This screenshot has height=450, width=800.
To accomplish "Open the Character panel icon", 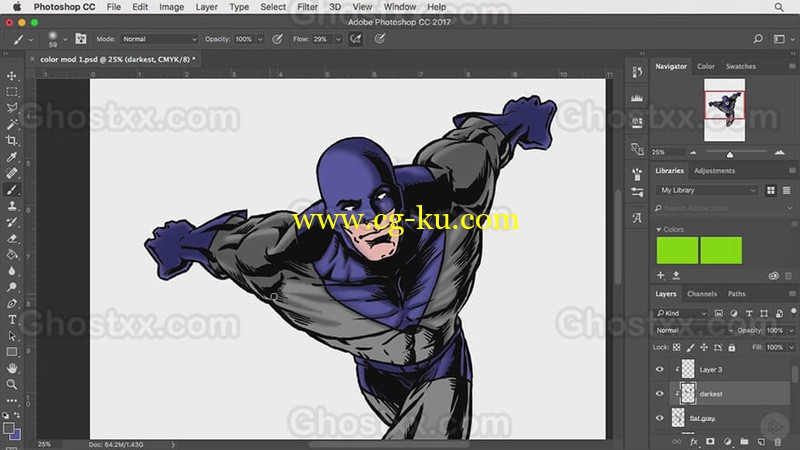I will [637, 218].
